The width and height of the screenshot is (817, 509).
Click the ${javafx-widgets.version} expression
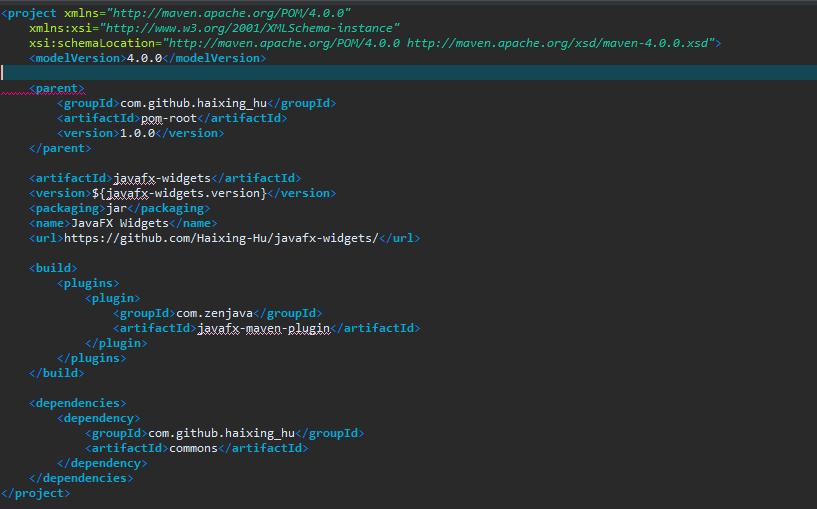pyautogui.click(x=179, y=193)
